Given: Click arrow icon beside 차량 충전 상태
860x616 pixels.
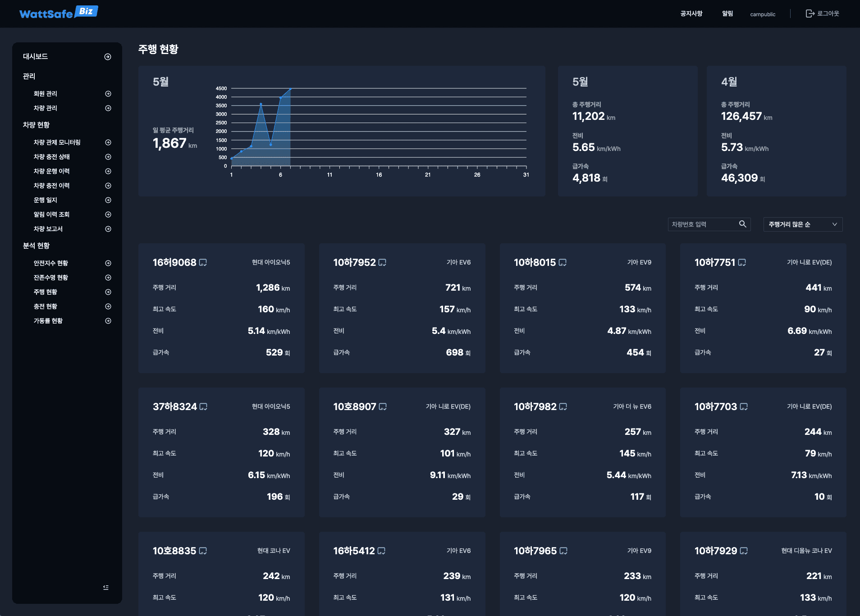Looking at the screenshot, I should [108, 157].
